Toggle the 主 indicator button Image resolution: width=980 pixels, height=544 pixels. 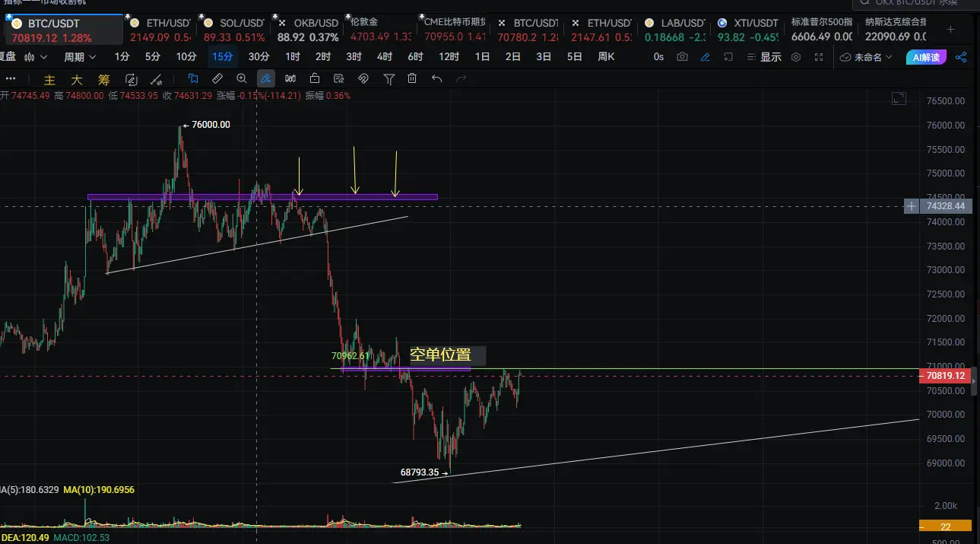(x=49, y=79)
